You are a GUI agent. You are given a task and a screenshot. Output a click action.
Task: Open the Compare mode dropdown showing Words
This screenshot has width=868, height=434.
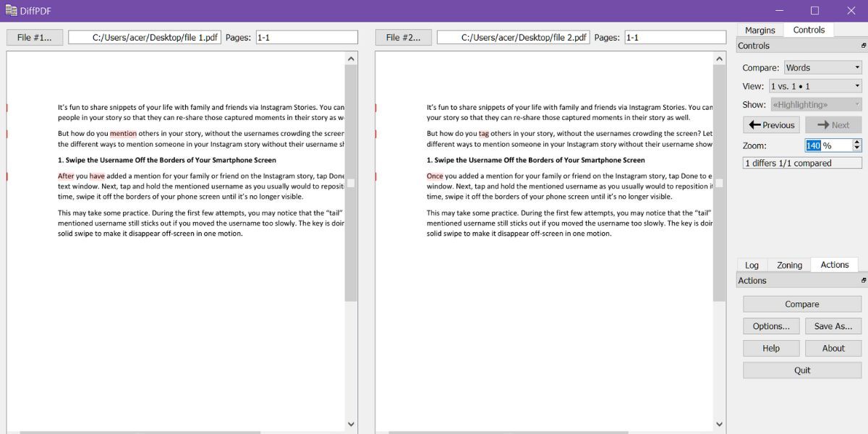point(823,67)
